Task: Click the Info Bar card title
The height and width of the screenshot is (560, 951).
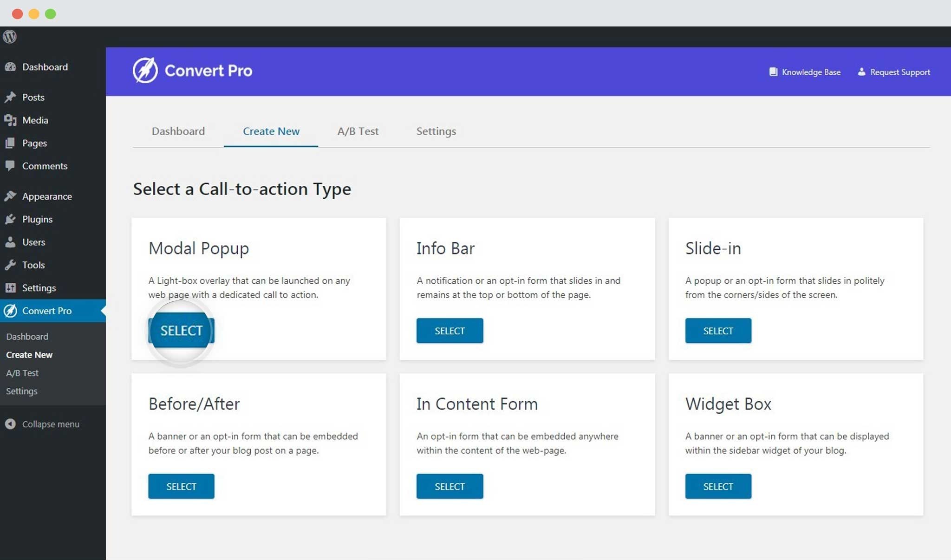Action: click(445, 248)
